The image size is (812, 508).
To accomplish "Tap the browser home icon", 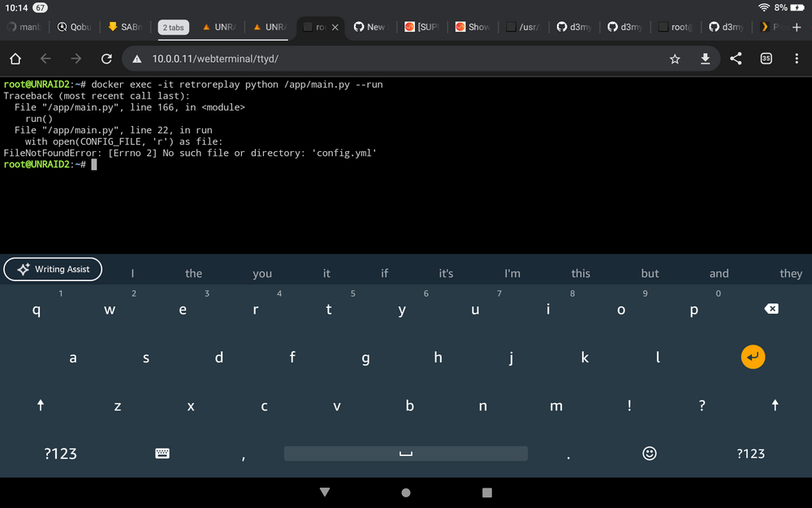I will (x=15, y=59).
